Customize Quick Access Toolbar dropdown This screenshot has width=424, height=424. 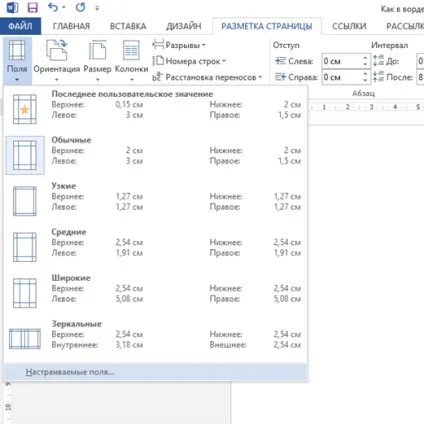click(x=97, y=8)
